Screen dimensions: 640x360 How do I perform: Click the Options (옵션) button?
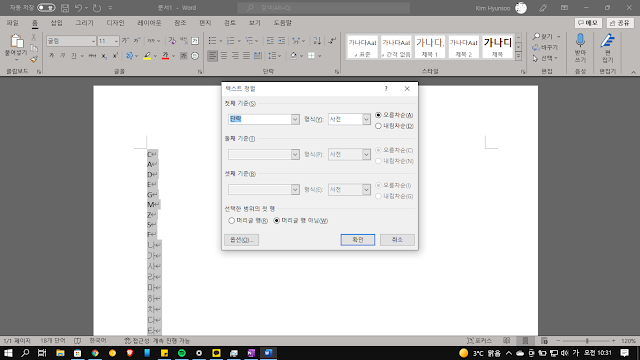pyautogui.click(x=241, y=240)
